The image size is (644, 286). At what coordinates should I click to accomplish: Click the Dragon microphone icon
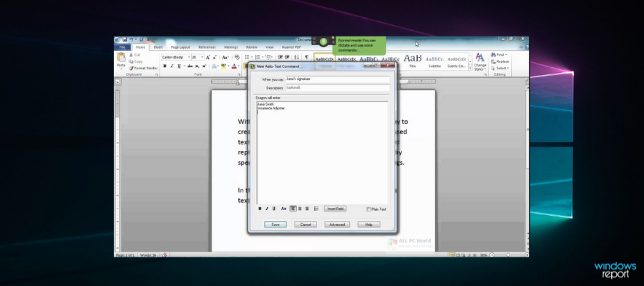(x=323, y=41)
